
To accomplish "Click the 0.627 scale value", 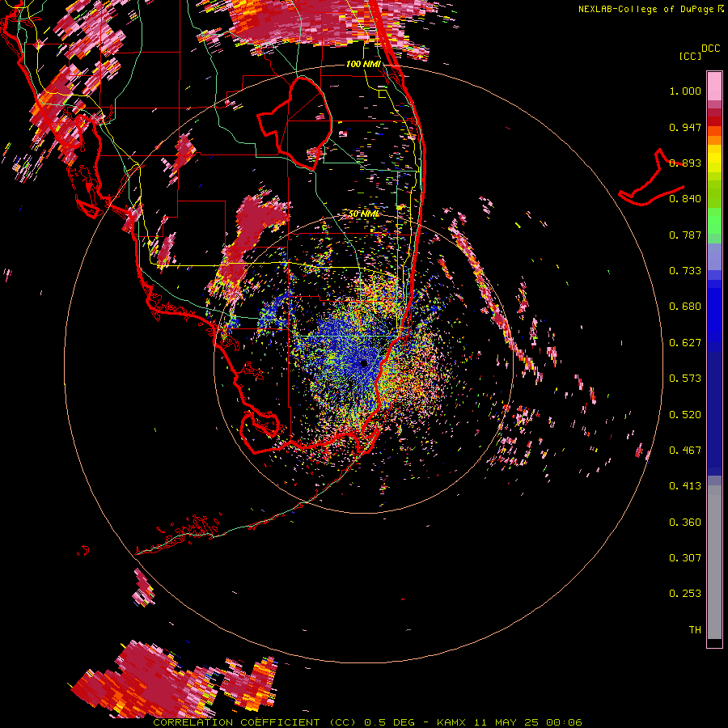I will tap(685, 343).
